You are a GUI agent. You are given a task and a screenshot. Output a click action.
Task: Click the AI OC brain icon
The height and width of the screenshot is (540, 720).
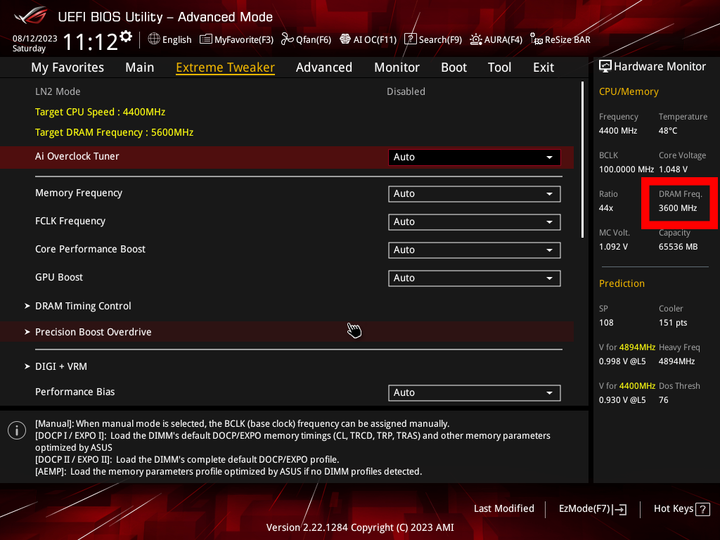[345, 39]
